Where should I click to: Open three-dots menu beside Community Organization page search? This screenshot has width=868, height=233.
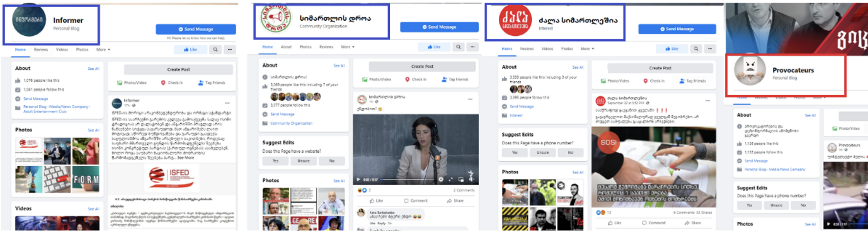click(473, 47)
